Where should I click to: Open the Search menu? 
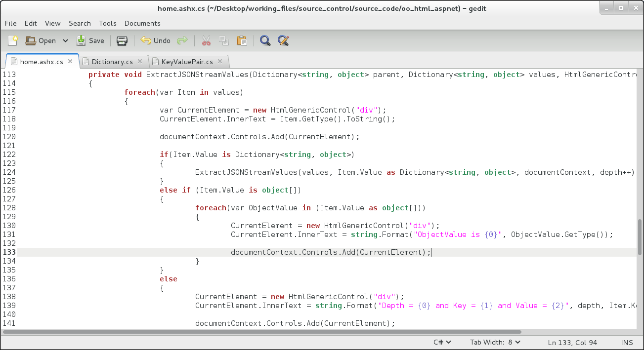pyautogui.click(x=80, y=23)
